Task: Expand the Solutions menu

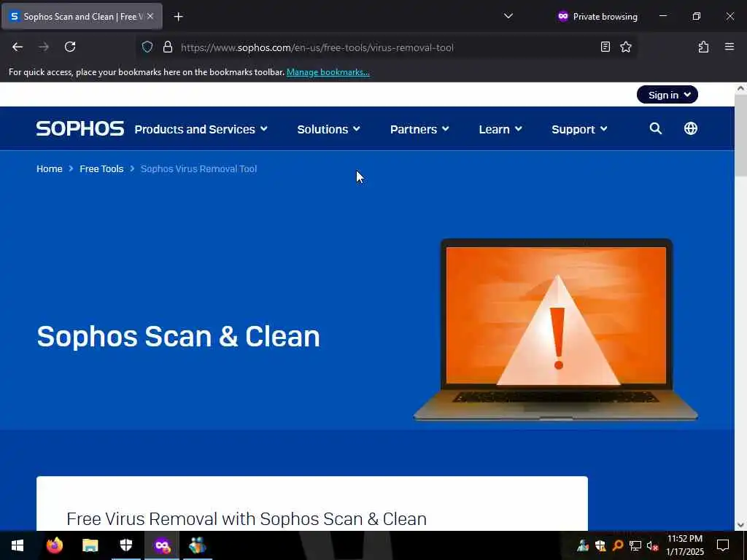Action: pos(329,130)
